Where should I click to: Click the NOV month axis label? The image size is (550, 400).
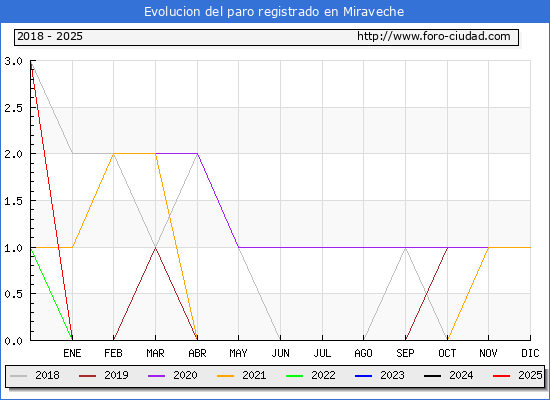pyautogui.click(x=488, y=353)
